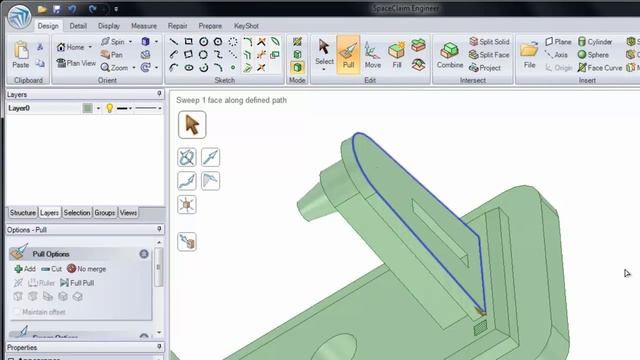The image size is (640, 360).
Task: Switch to the Selection panel tab
Action: pyautogui.click(x=77, y=213)
